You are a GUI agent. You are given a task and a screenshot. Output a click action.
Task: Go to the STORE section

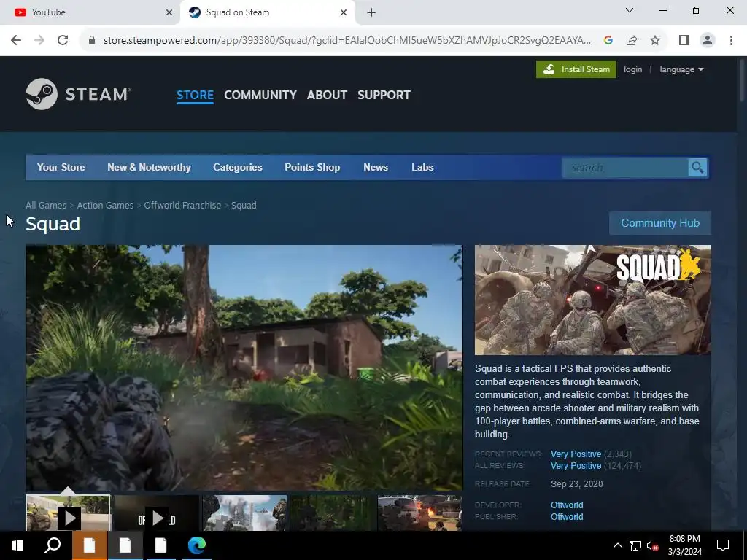click(x=195, y=95)
